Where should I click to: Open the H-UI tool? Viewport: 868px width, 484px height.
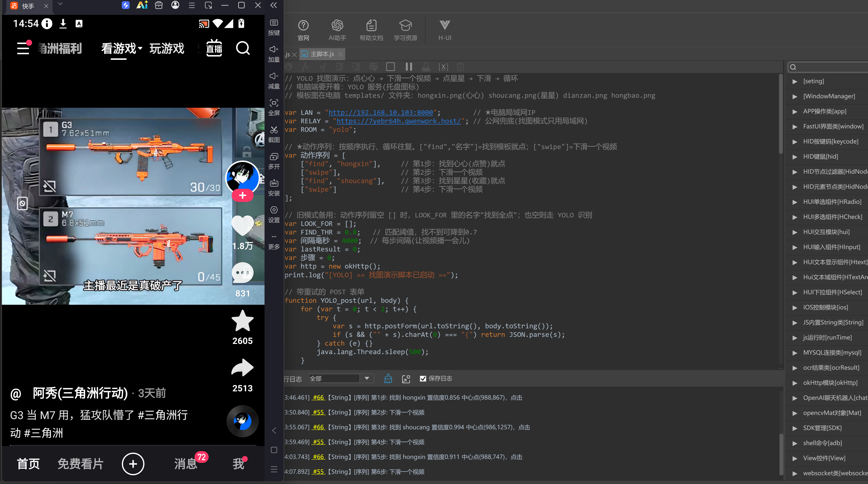point(444,30)
